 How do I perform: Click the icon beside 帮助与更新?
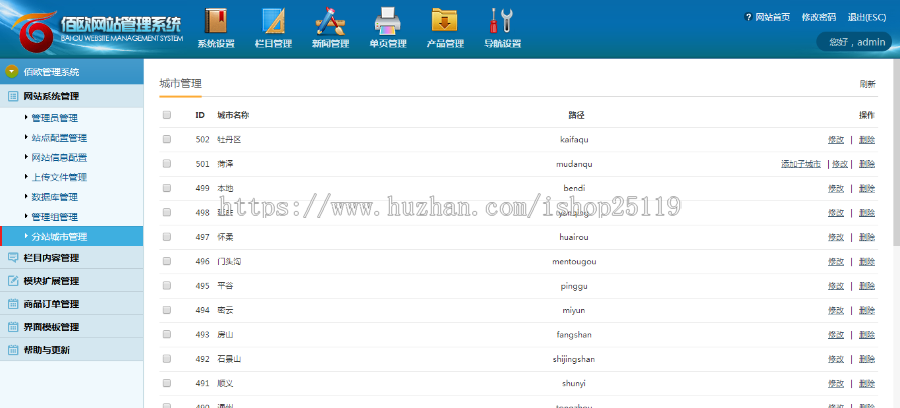[x=13, y=349]
